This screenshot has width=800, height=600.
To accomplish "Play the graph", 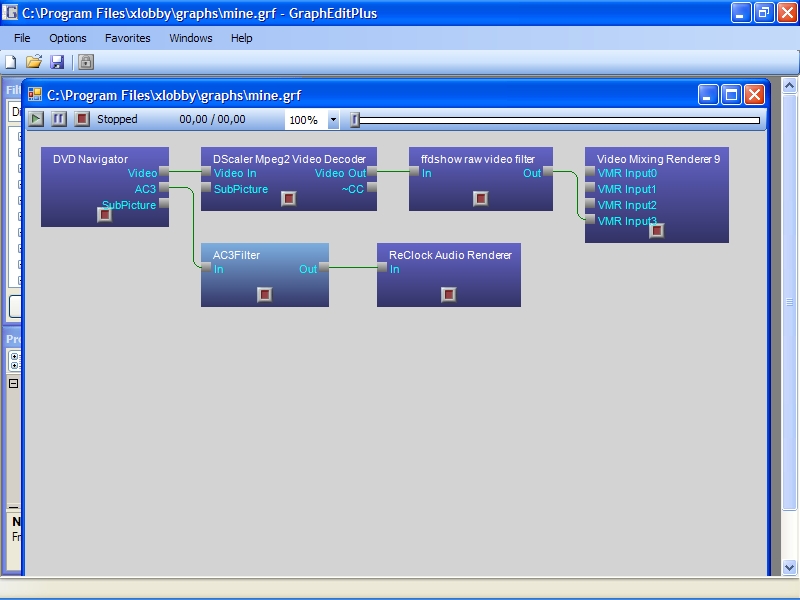I will click(36, 119).
